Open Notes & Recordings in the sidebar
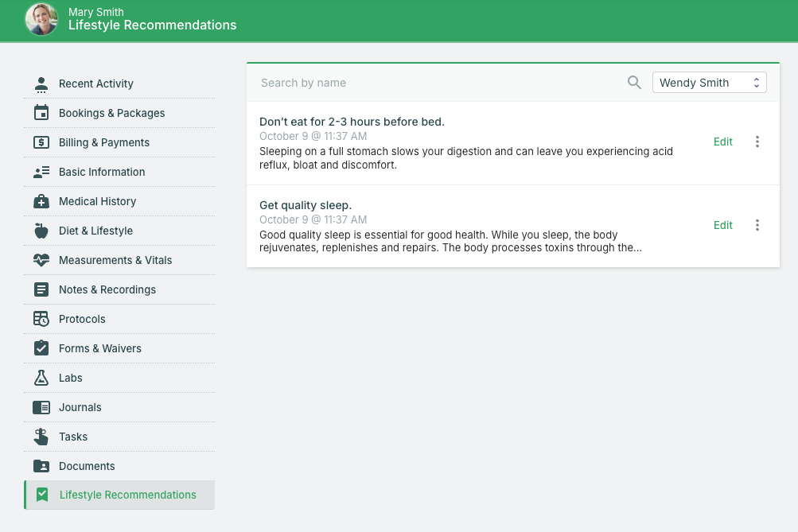 point(107,289)
